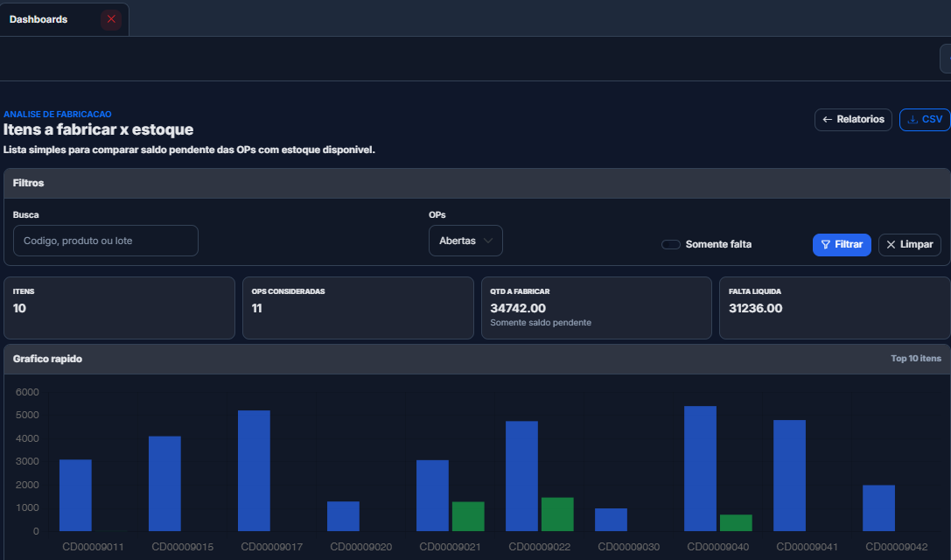Select the blue bar for CD00009040
This screenshot has height=560, width=951.
click(x=701, y=469)
